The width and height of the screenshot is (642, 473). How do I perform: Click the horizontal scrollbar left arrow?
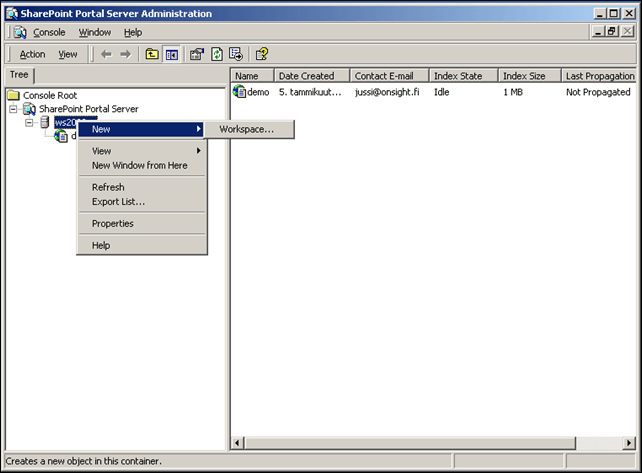[237, 443]
